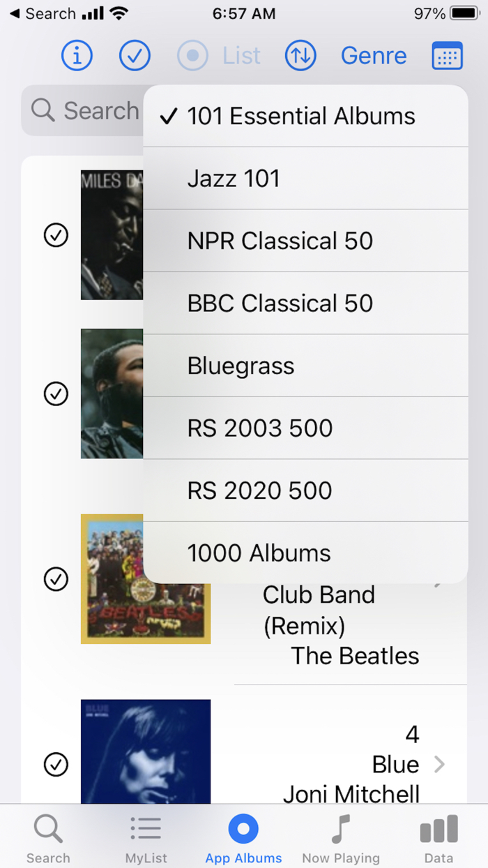Open the Search tab magnifier icon

(x=47, y=830)
